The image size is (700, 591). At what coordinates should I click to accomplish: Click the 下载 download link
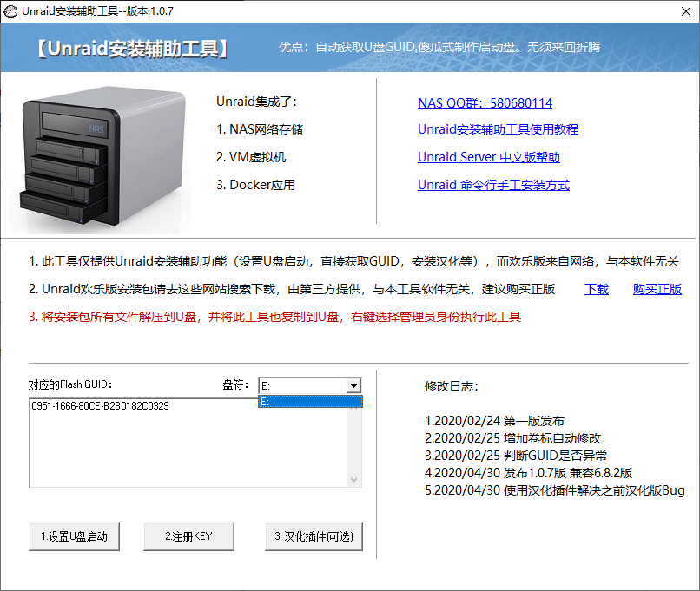click(x=597, y=289)
